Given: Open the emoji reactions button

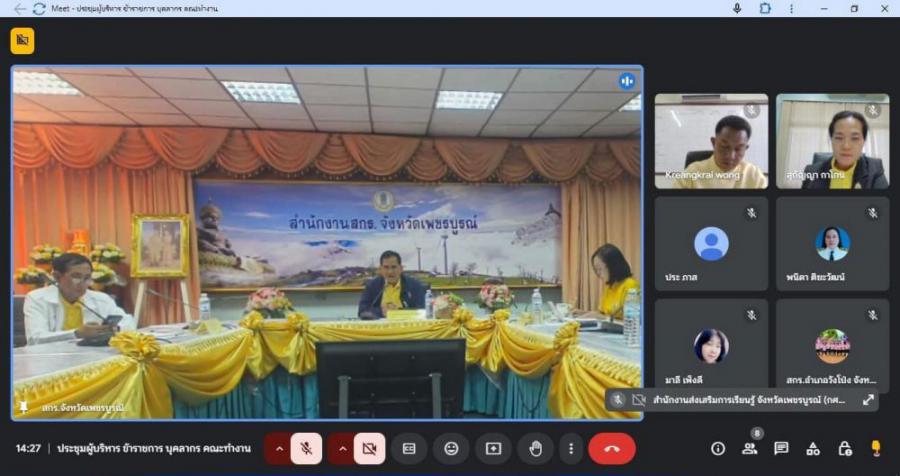Looking at the screenshot, I should (x=451, y=449).
